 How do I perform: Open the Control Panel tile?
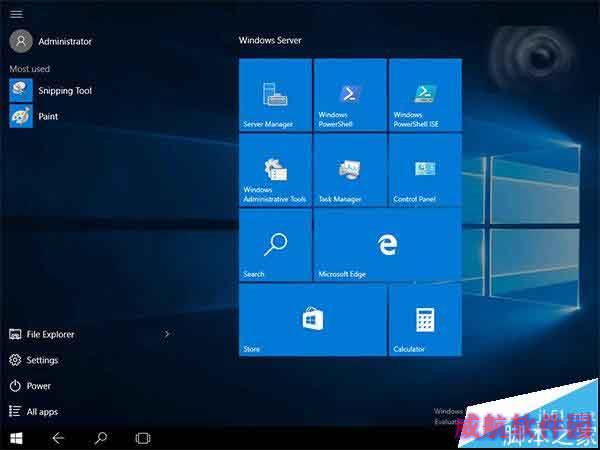425,170
